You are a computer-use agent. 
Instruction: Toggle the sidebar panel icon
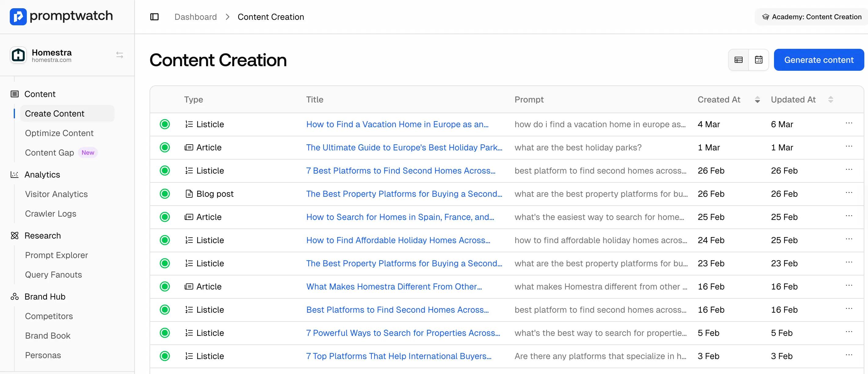[x=154, y=17]
